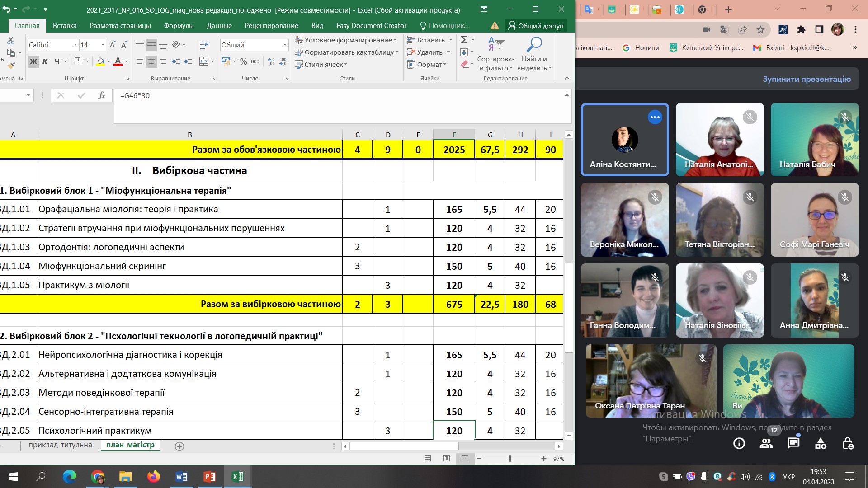Click the AutoSum sigma icon

tap(464, 40)
